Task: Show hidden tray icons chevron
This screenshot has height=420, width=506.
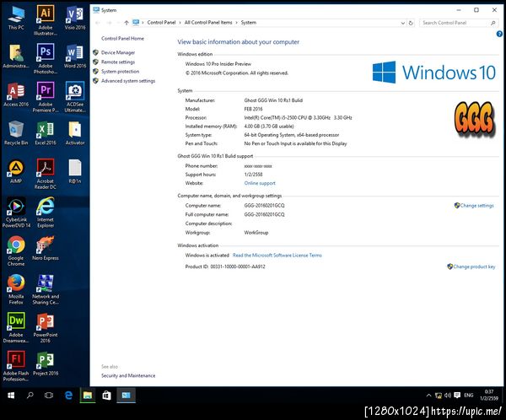Action: 429,396
